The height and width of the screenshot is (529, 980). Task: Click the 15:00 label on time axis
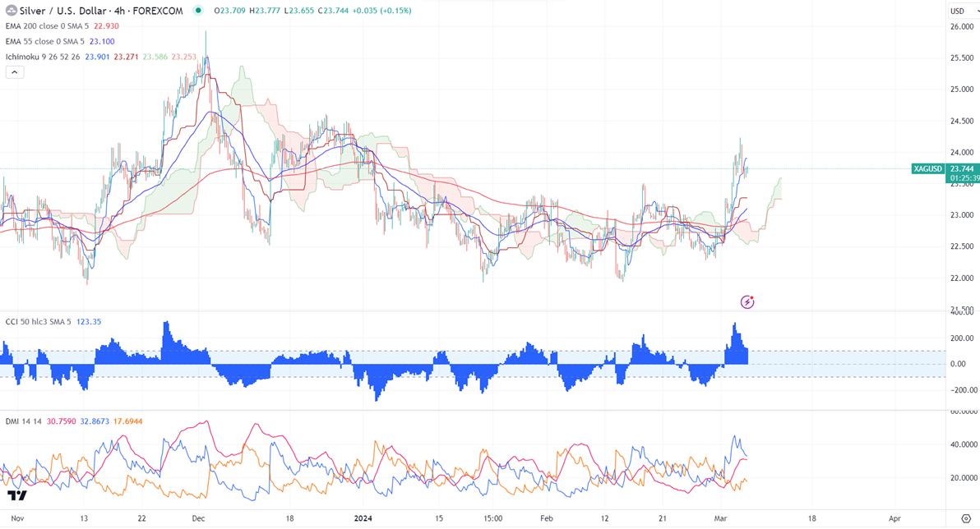coord(492,518)
